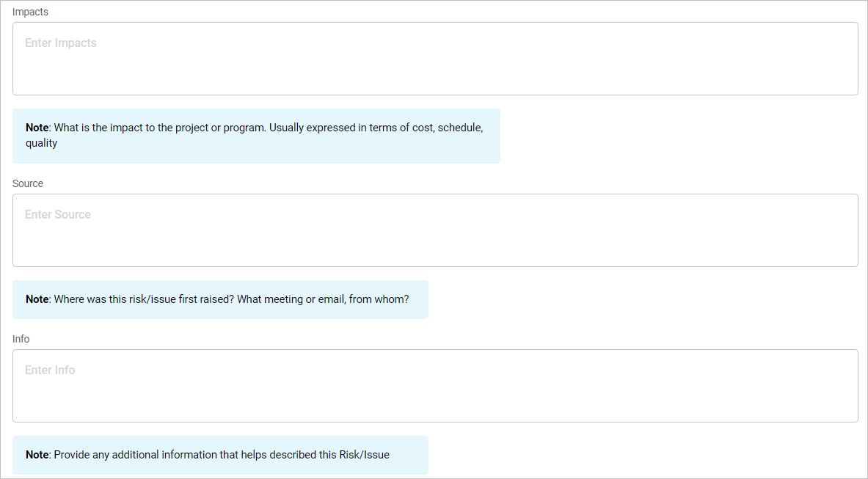Image resolution: width=868 pixels, height=479 pixels.
Task: Click bold "Note" in the Info hint
Action: click(x=37, y=455)
